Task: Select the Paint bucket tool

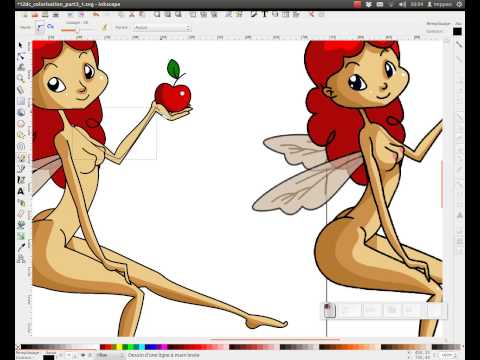Action: point(21,225)
